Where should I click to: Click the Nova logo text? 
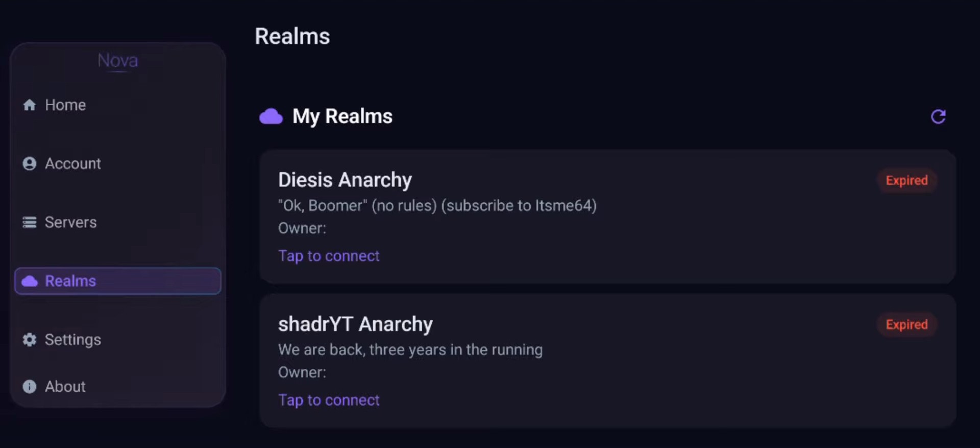coord(118,60)
